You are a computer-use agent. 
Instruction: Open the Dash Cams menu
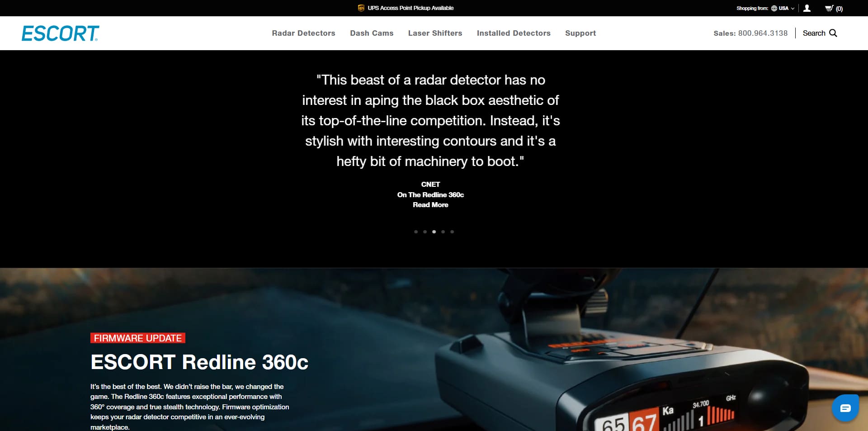coord(372,33)
